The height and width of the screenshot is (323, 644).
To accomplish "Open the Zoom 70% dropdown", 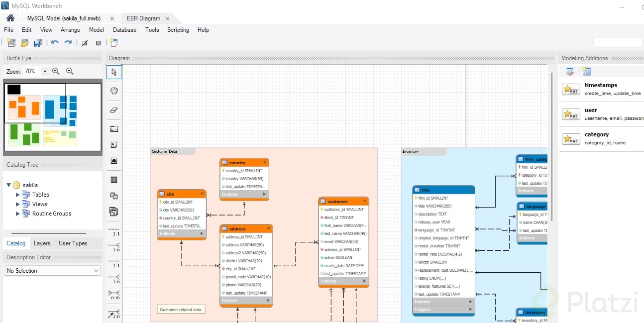I will [x=45, y=71].
